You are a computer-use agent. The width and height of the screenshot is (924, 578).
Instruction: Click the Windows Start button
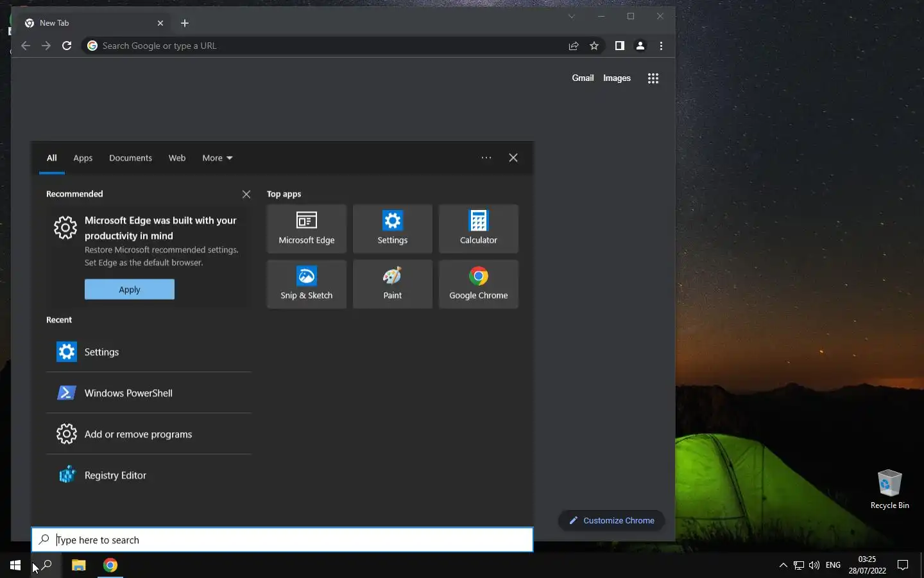click(x=15, y=565)
